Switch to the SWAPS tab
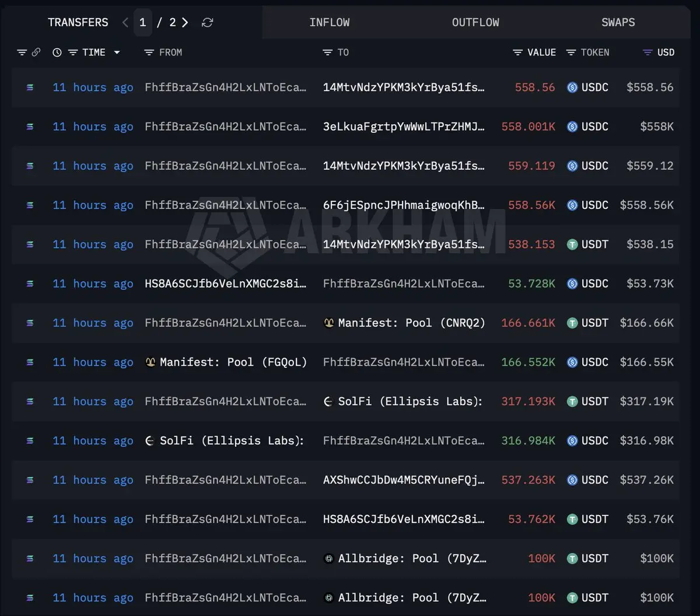This screenshot has width=700, height=616. click(618, 23)
